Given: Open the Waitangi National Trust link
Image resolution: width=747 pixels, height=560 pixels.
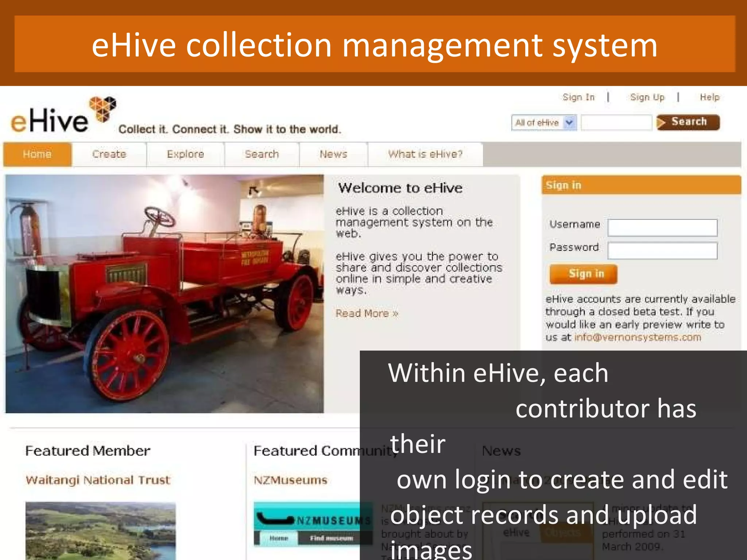Looking at the screenshot, I should [98, 480].
